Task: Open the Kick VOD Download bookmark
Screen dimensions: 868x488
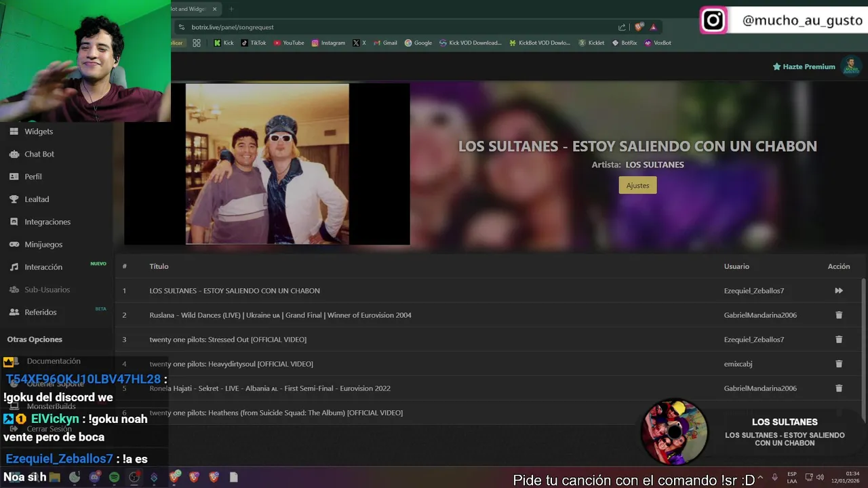Action: 470,43
